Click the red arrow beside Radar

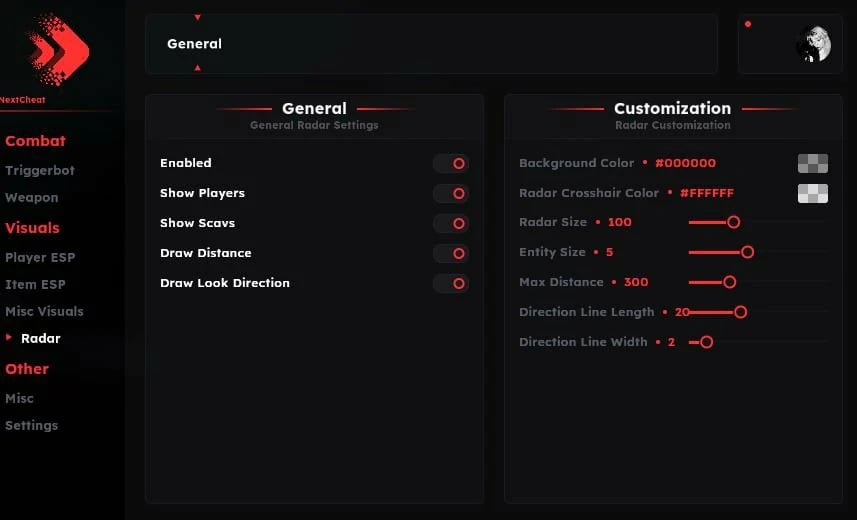pos(10,338)
